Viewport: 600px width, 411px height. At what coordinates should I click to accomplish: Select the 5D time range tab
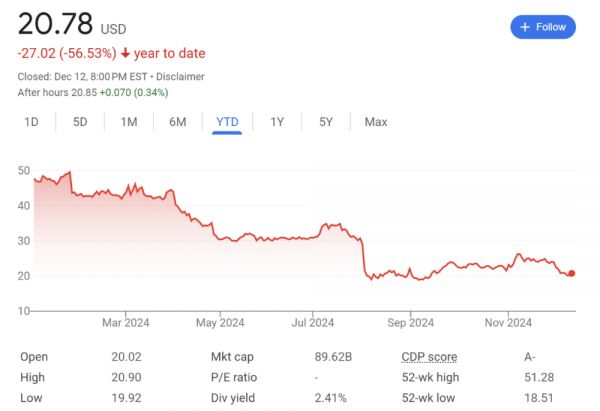click(80, 122)
